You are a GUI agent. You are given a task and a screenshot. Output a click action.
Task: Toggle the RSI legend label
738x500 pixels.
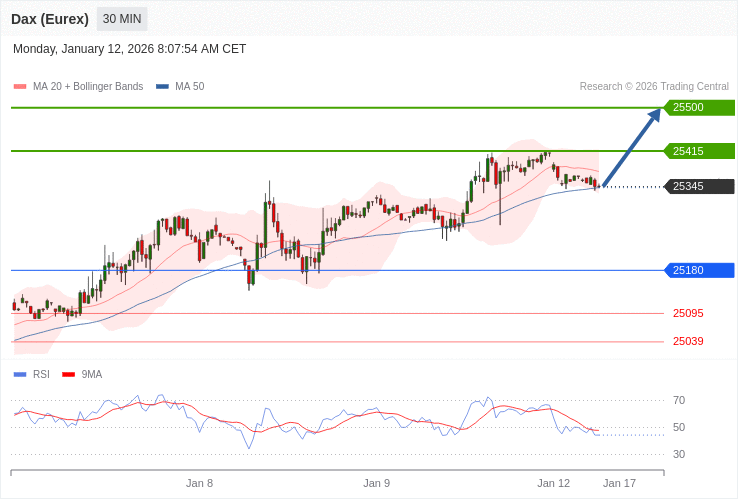click(41, 375)
